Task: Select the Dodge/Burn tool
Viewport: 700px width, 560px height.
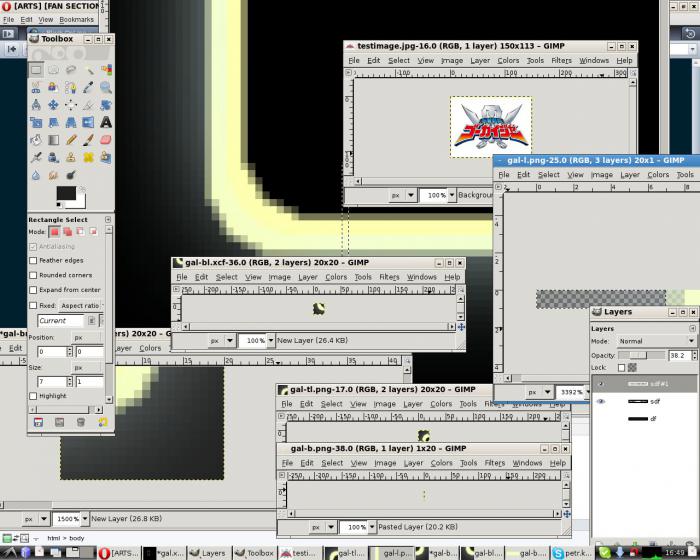Action: [71, 175]
